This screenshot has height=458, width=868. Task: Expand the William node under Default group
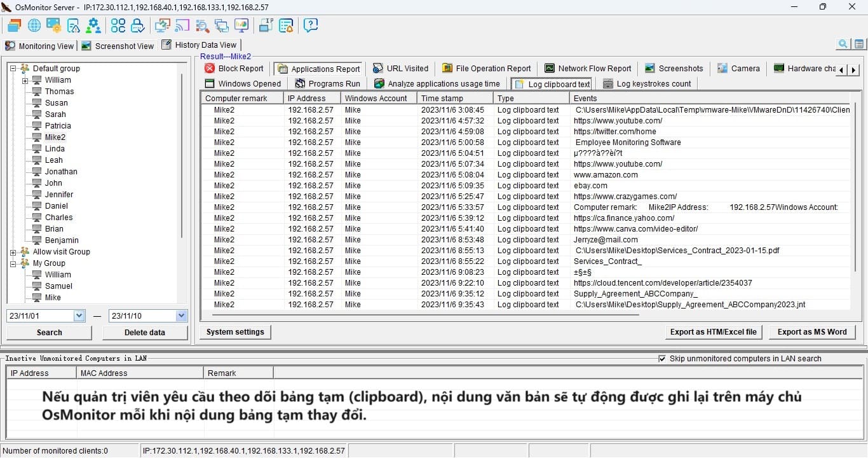[25, 80]
